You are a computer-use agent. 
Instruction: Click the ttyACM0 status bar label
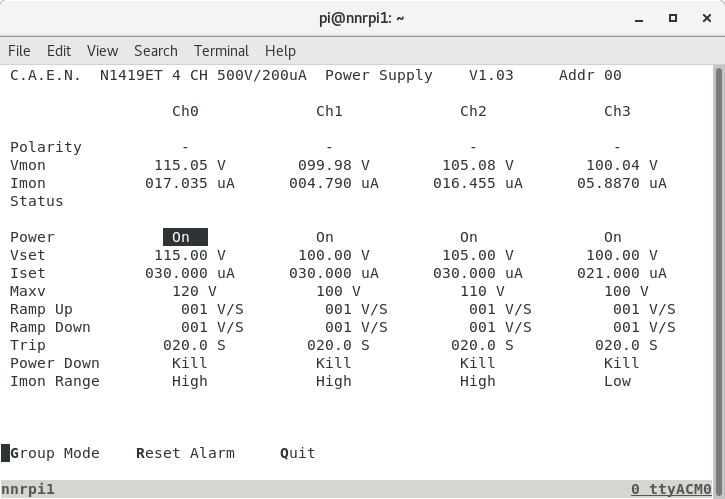(671, 489)
